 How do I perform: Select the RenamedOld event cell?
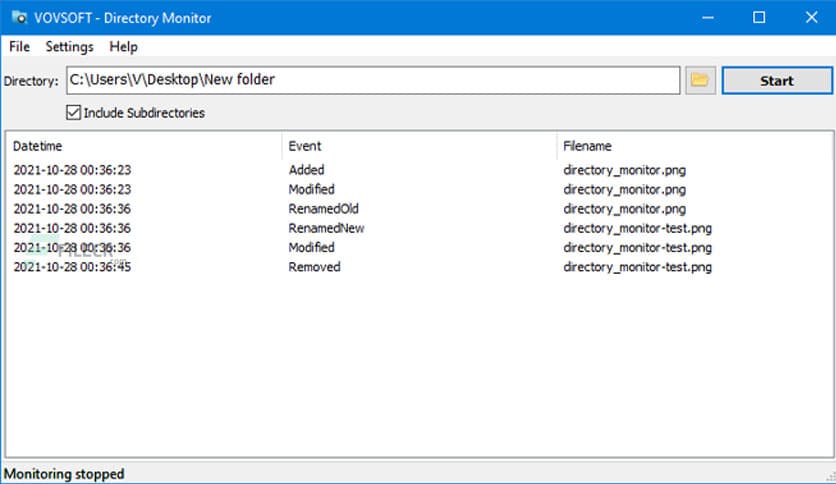[323, 209]
